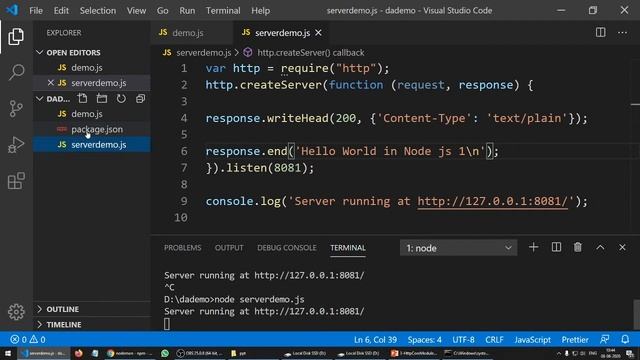This screenshot has width=640, height=360.
Task: Switch to the Output panel tab
Action: (x=229, y=248)
